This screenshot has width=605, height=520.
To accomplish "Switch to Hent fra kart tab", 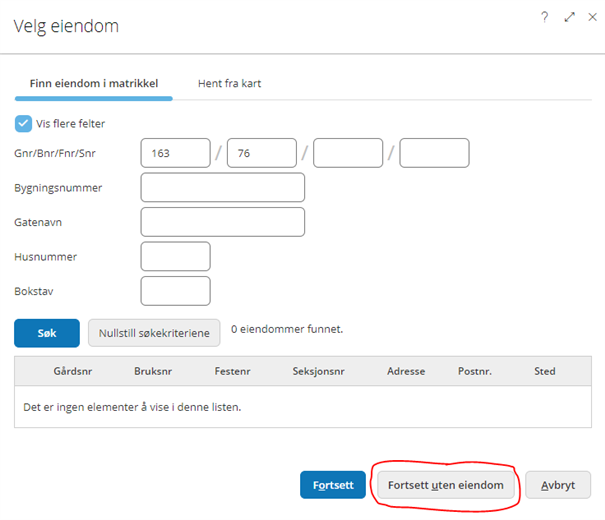I will pos(230,83).
